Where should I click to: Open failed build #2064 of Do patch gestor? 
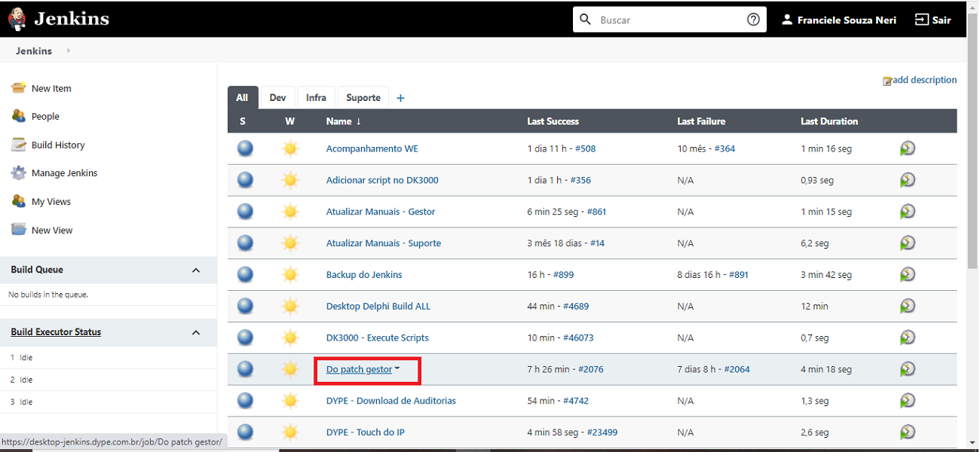point(737,369)
